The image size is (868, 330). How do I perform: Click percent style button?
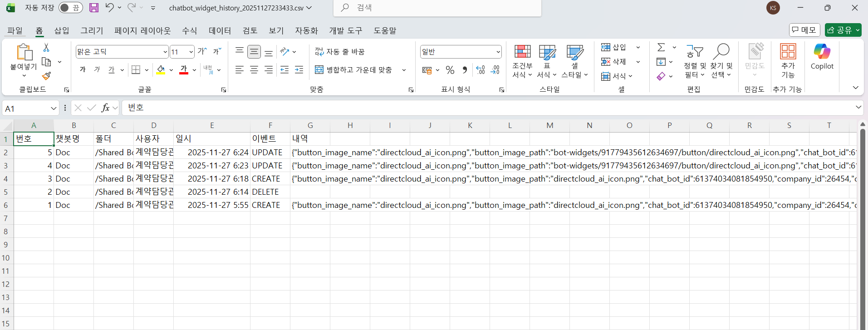(x=450, y=70)
